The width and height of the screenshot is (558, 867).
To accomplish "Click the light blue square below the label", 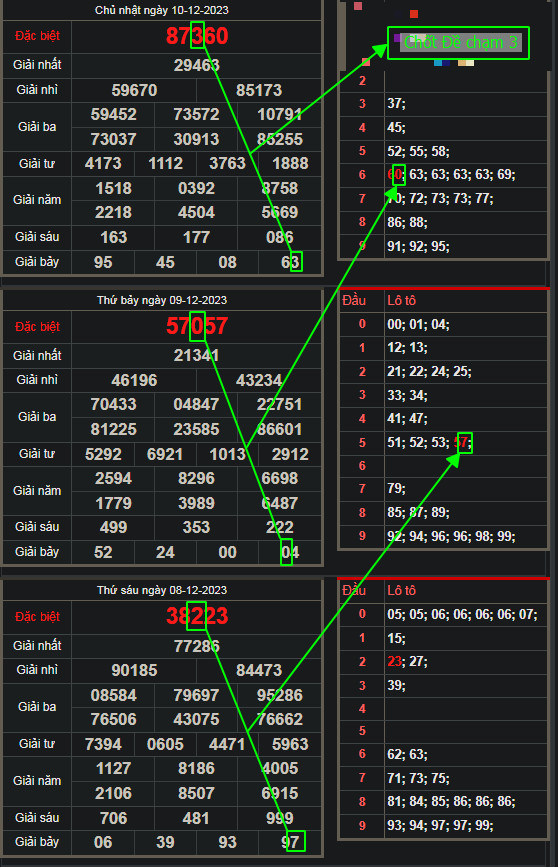I will click(x=438, y=63).
